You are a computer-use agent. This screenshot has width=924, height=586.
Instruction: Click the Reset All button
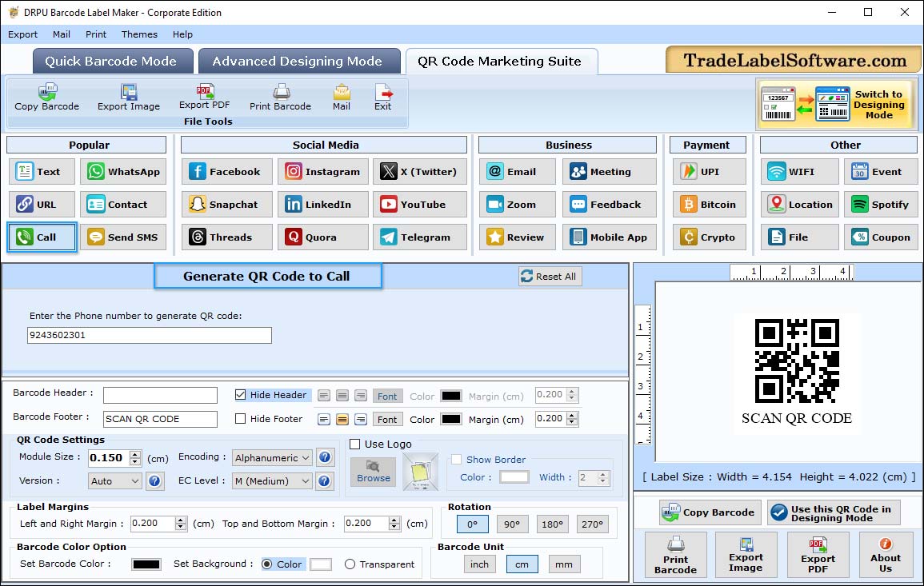pos(550,277)
